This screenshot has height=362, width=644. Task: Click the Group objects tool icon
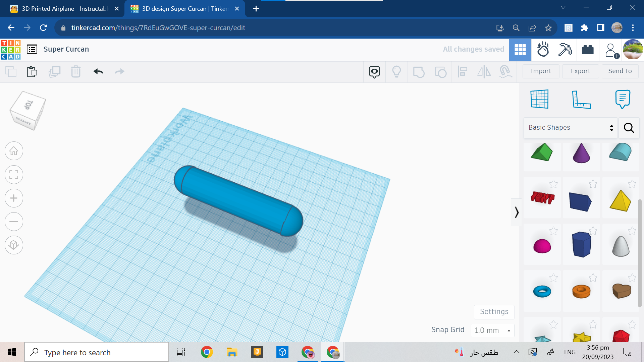pyautogui.click(x=418, y=71)
